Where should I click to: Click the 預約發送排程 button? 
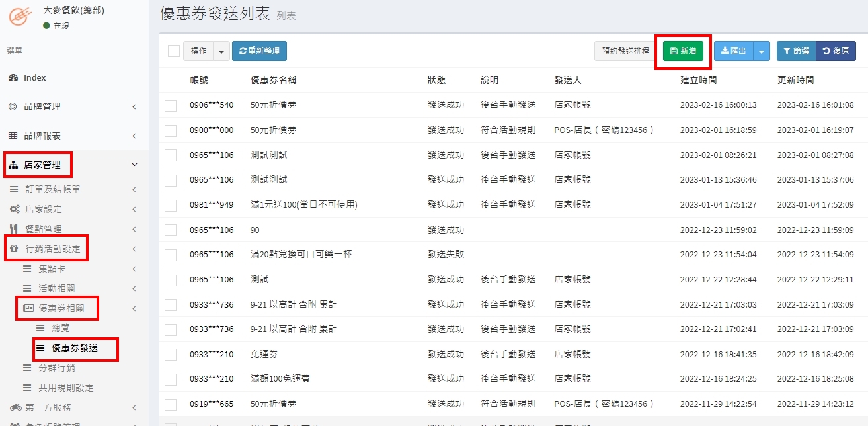(x=624, y=51)
